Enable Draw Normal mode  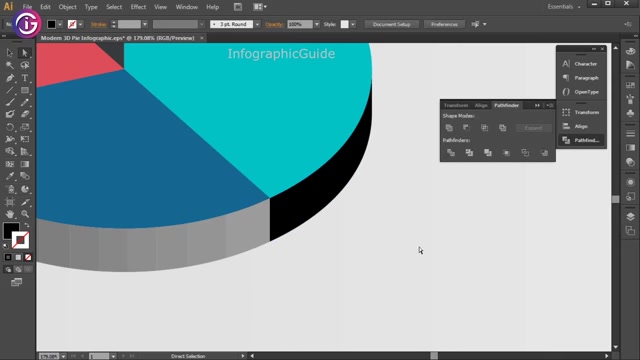pyautogui.click(x=8, y=269)
